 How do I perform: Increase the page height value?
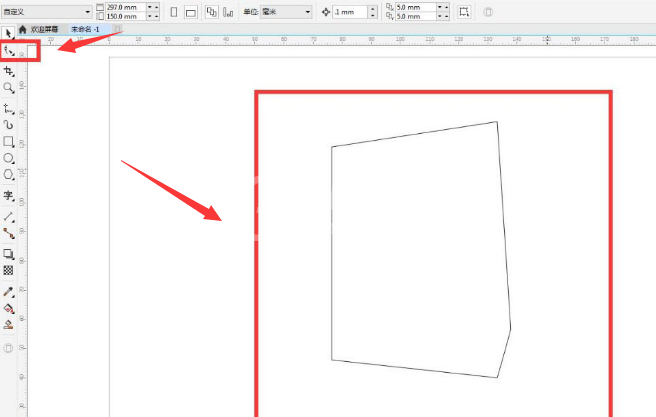click(157, 14)
